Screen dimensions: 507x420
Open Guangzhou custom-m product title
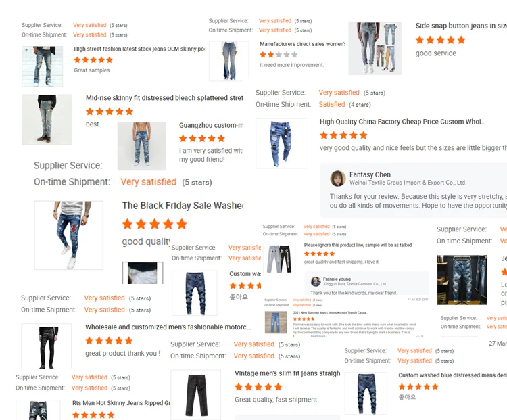click(x=212, y=125)
